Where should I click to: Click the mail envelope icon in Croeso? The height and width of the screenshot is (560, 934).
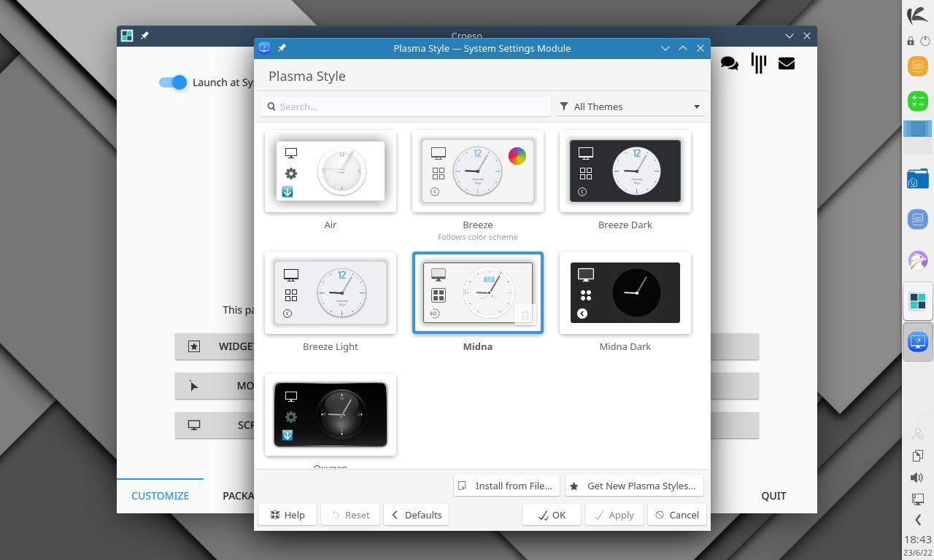click(786, 63)
